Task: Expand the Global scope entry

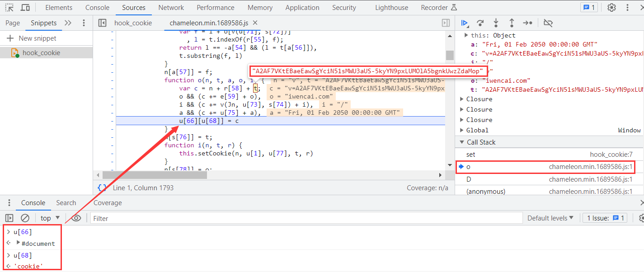Action: (462, 130)
